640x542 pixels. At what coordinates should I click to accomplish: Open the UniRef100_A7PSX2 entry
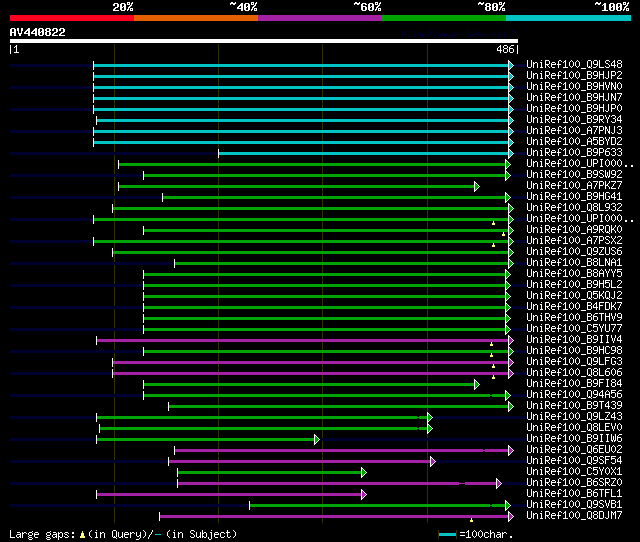pyautogui.click(x=574, y=240)
